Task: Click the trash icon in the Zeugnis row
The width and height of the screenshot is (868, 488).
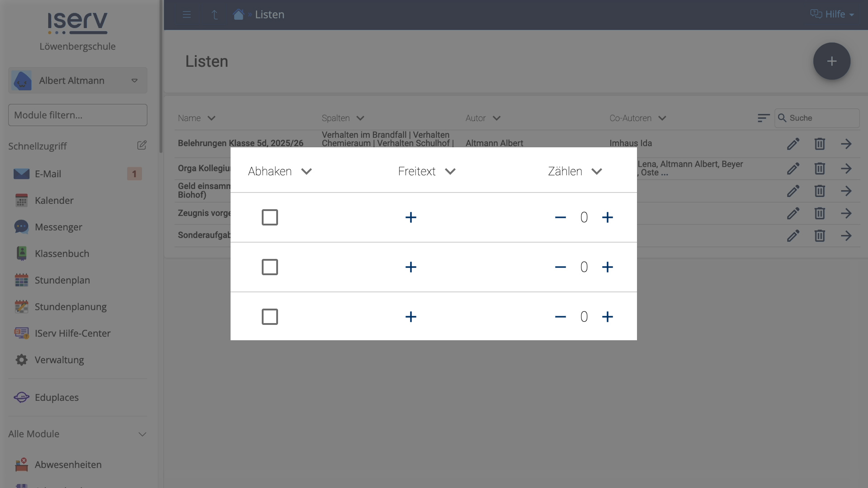Action: click(x=820, y=213)
